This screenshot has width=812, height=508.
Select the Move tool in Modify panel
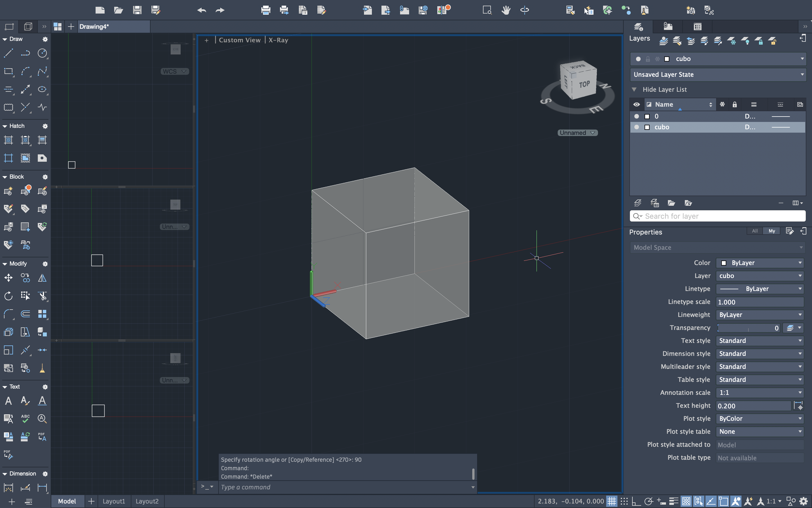click(x=8, y=278)
